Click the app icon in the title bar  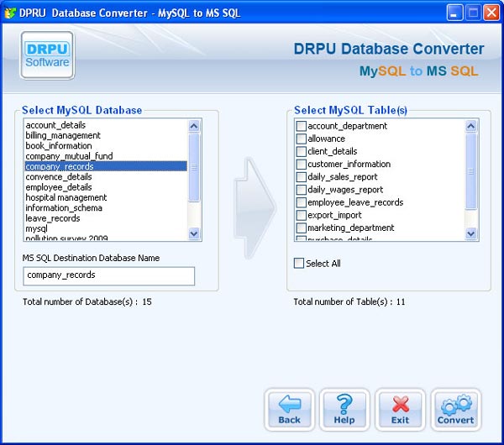tap(9, 13)
